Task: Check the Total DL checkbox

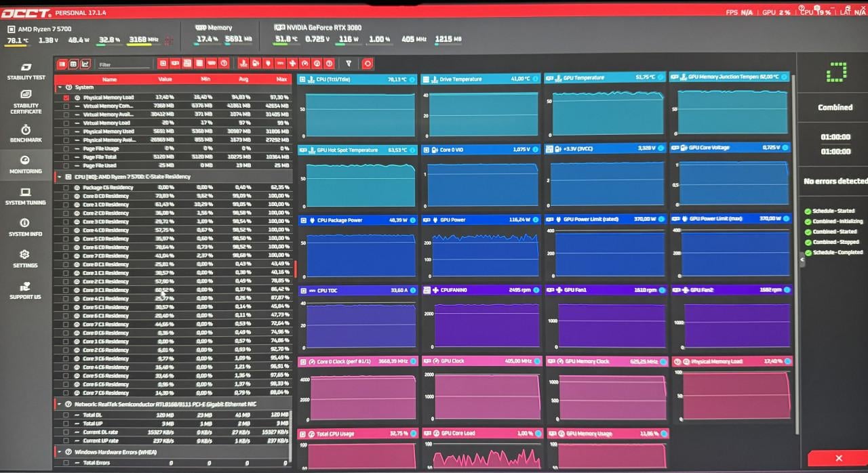Action: point(66,415)
